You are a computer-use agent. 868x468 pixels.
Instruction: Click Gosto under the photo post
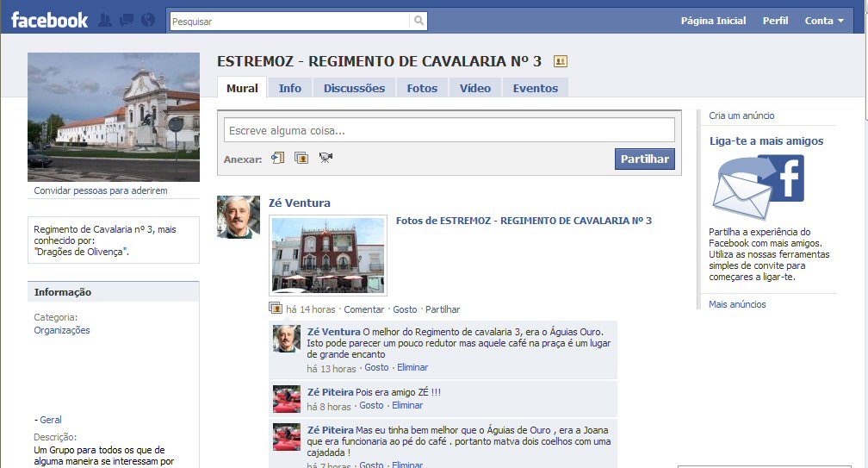pos(405,309)
